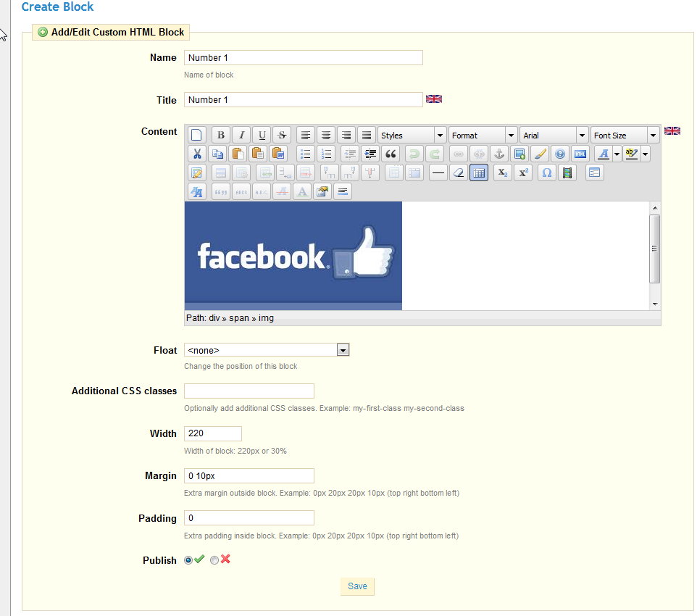Open the Styles dropdown

pyautogui.click(x=412, y=136)
